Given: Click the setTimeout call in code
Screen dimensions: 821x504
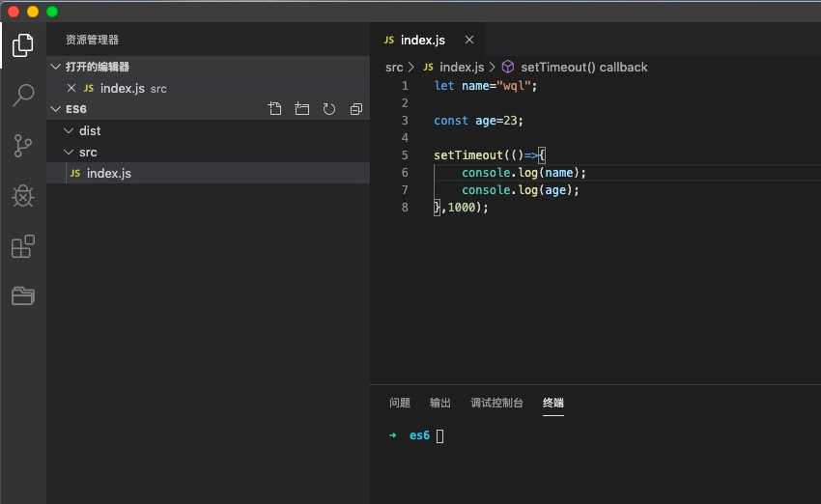Looking at the screenshot, I should (468, 154).
